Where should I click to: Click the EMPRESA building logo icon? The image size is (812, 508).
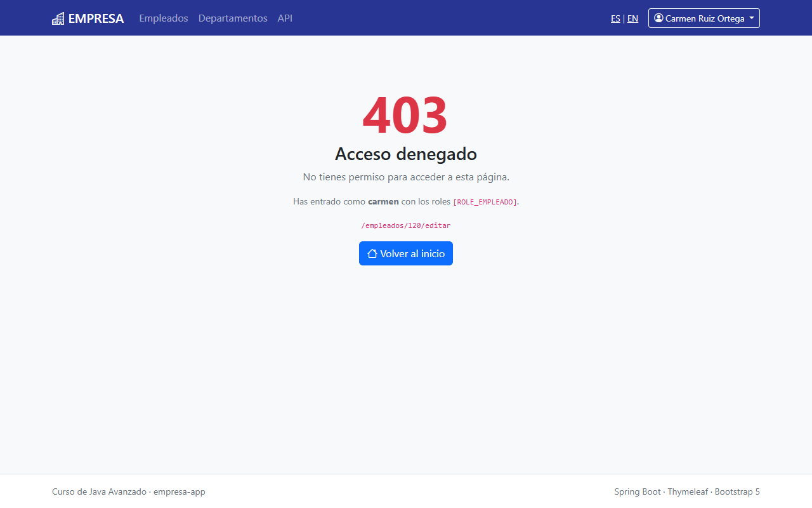[58, 18]
